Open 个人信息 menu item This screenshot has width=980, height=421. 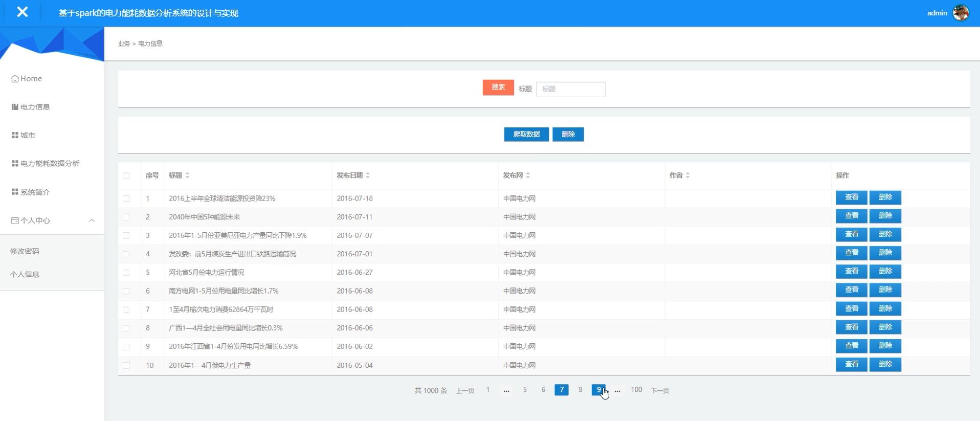tap(25, 274)
